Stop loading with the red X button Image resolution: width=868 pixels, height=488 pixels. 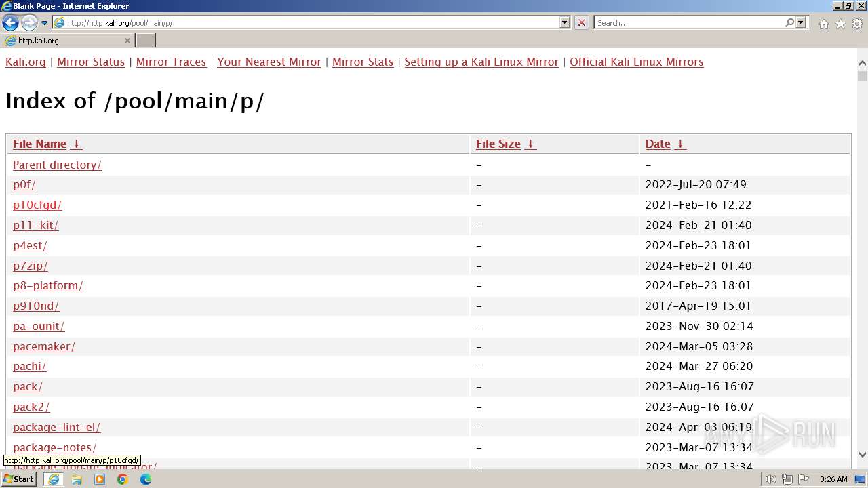tap(582, 22)
